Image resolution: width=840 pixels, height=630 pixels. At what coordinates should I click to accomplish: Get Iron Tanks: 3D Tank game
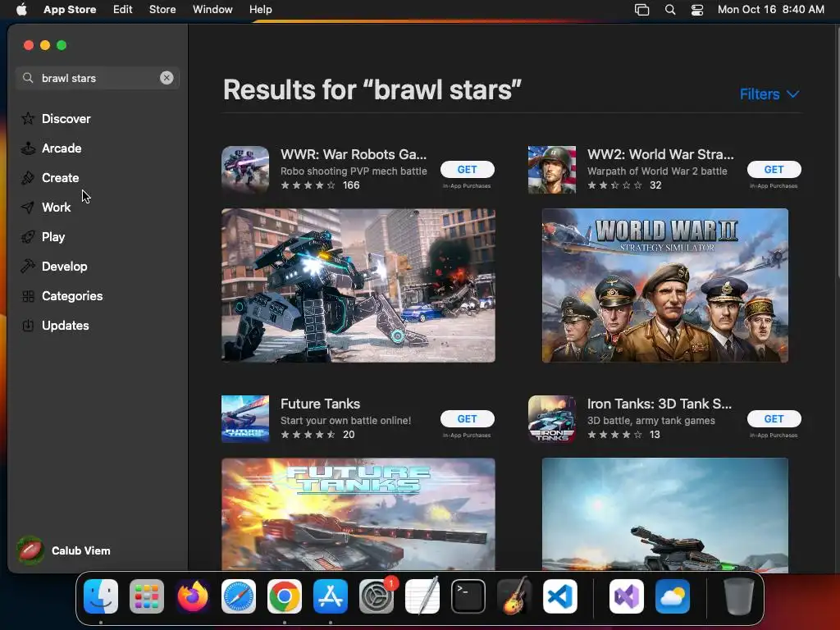tap(774, 419)
